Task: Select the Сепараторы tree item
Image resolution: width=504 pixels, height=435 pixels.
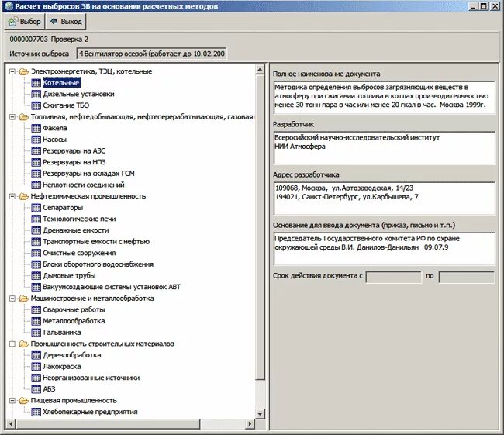Action: pos(63,208)
